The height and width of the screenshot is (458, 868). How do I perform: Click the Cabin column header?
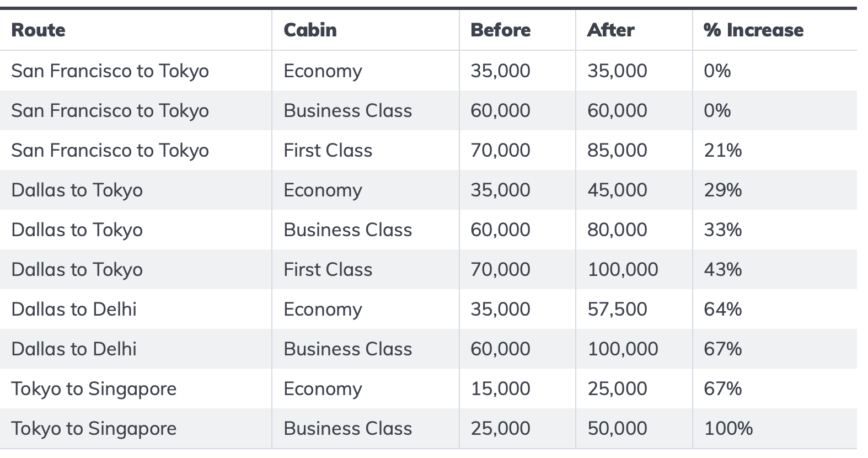coord(310,30)
